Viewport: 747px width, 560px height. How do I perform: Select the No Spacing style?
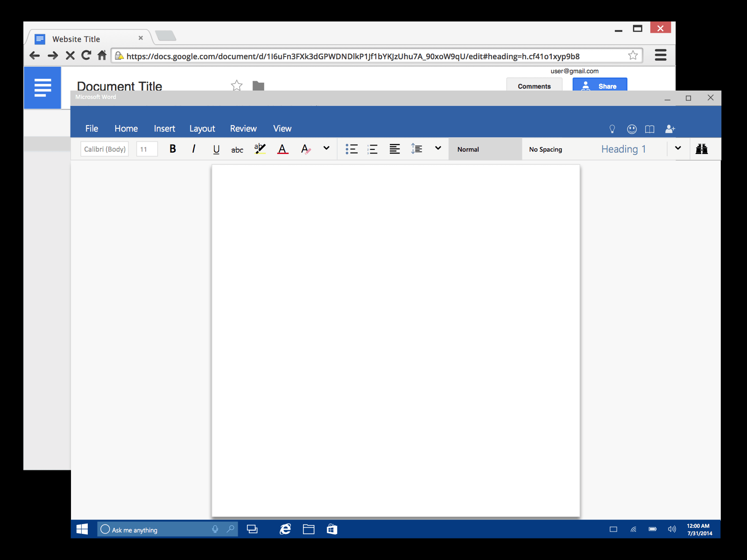[545, 149]
